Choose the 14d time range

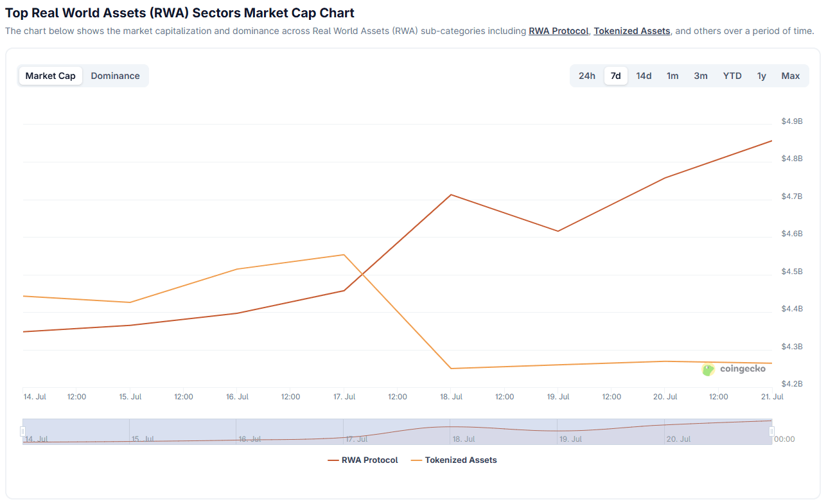[x=644, y=76]
